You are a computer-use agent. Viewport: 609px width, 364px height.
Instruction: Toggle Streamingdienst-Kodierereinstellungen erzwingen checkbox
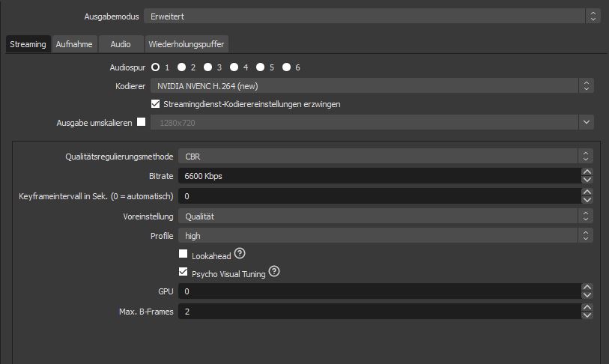156,104
